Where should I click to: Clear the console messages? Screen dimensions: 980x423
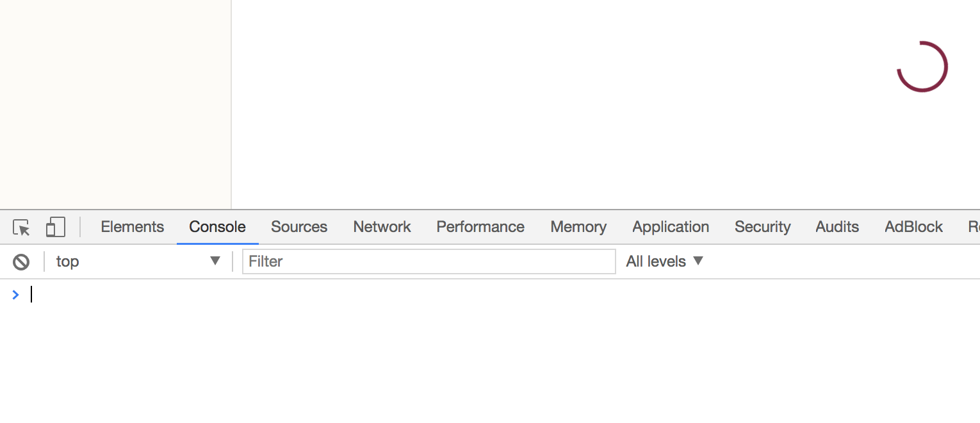tap(21, 261)
